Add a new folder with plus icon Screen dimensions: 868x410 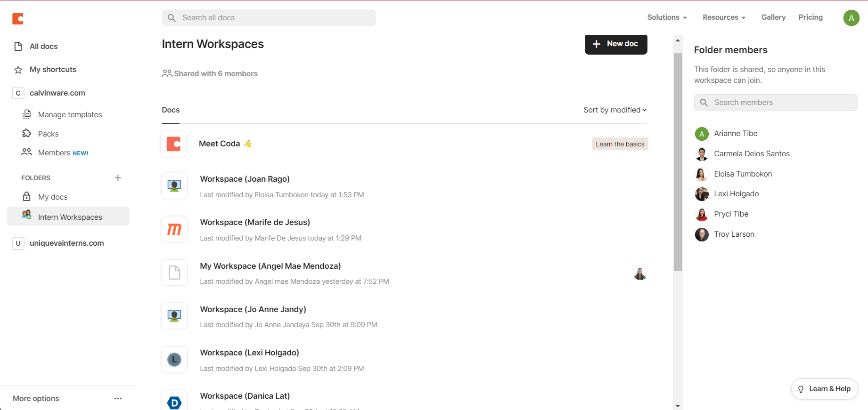118,178
